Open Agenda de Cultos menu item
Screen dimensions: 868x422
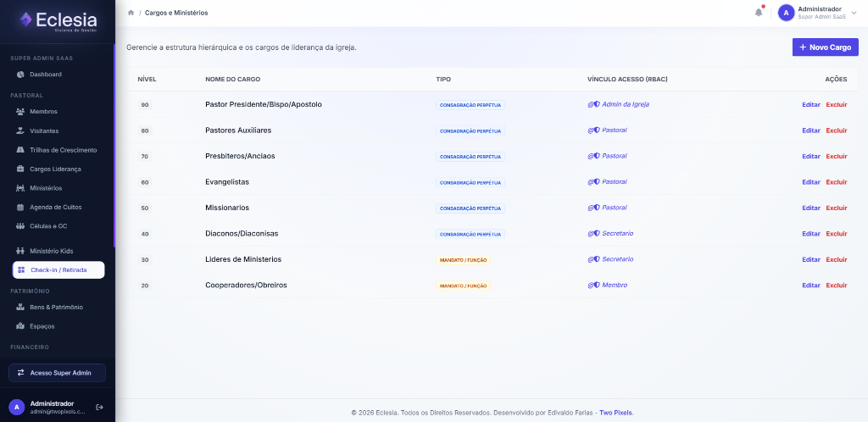[x=55, y=208]
